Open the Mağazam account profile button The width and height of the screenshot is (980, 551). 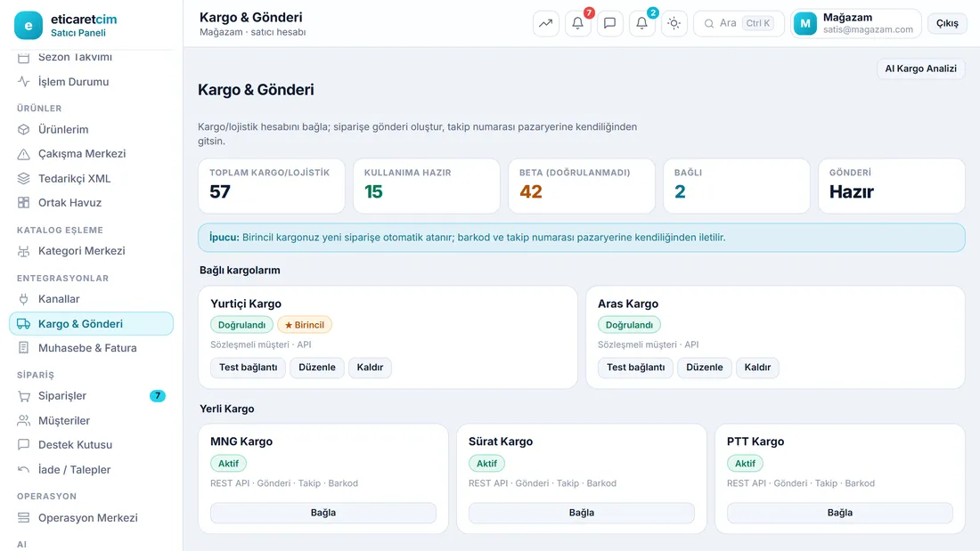click(x=855, y=23)
